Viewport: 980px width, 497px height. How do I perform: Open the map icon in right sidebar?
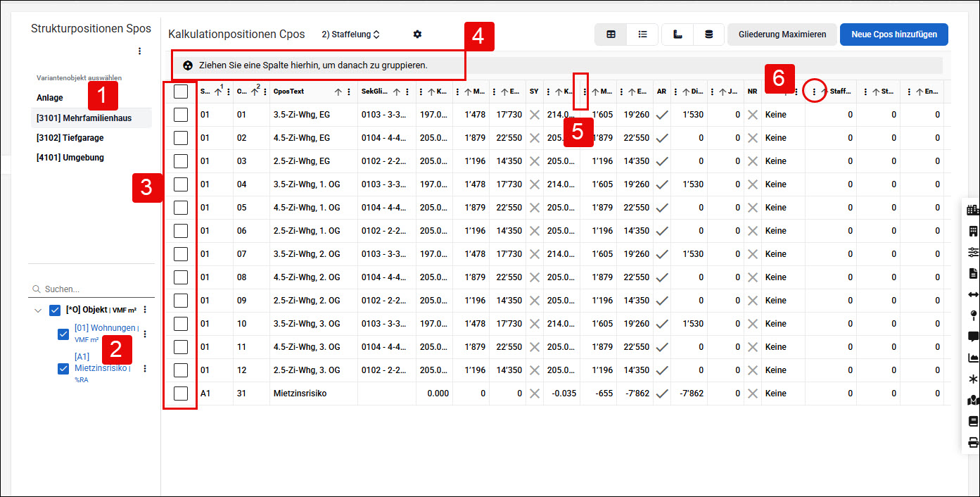coord(973,400)
